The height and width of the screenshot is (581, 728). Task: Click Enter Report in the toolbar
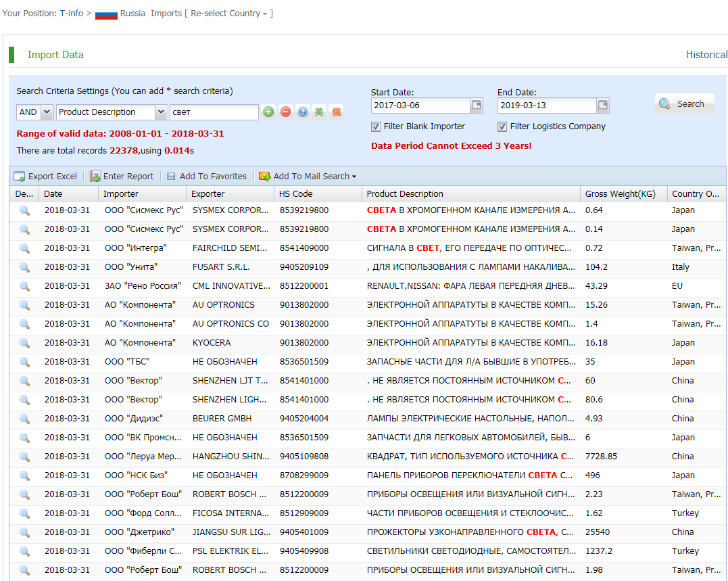point(122,177)
